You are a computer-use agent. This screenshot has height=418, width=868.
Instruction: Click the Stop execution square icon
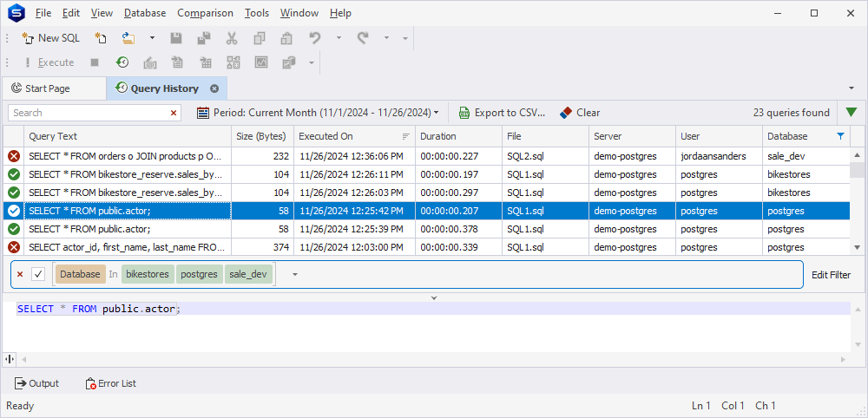[95, 62]
